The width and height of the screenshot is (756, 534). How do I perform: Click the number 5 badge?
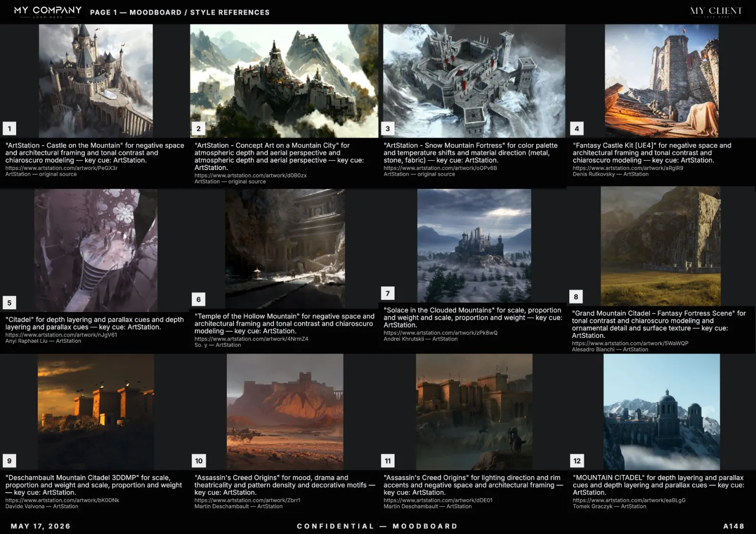(9, 303)
